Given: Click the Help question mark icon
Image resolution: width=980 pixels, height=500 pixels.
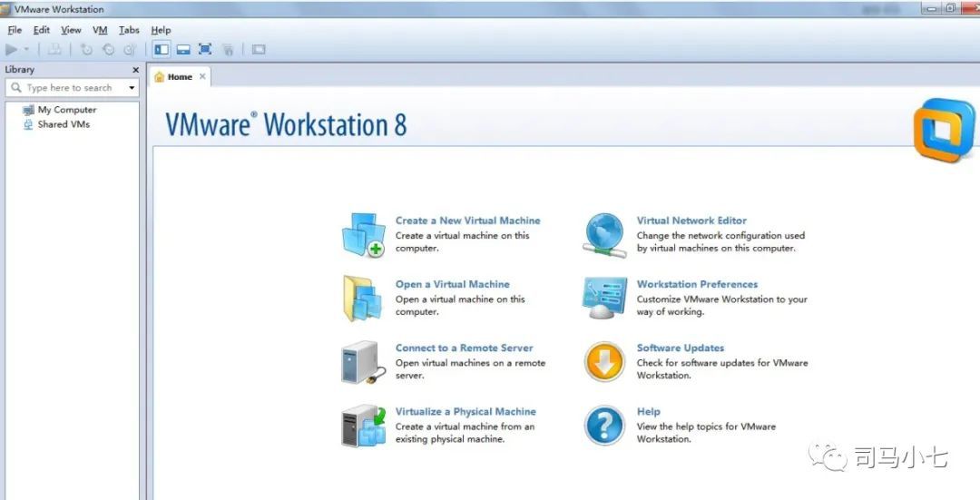Looking at the screenshot, I should pos(604,426).
